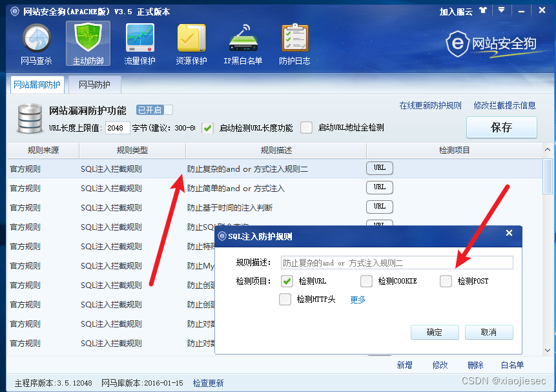This screenshot has height=392, width=556.
Task: Enable the 检测COOKIE checkbox
Action: (x=366, y=282)
